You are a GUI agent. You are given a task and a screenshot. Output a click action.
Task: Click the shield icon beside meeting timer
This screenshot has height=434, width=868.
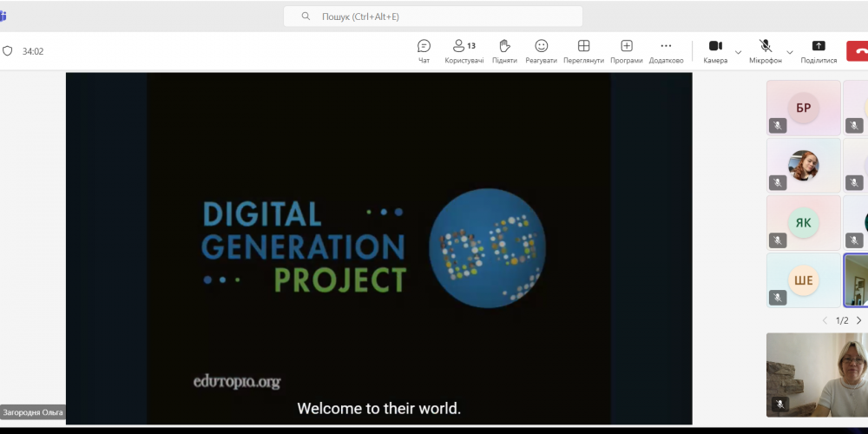8,51
